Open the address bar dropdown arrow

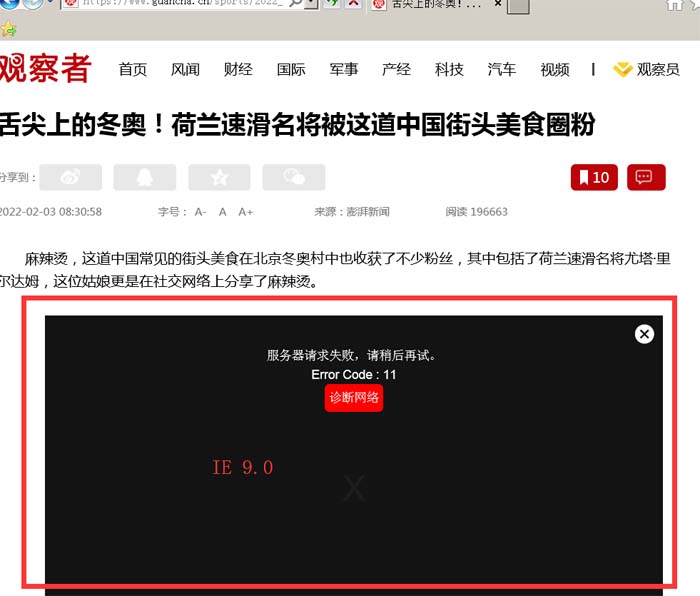pyautogui.click(x=311, y=5)
